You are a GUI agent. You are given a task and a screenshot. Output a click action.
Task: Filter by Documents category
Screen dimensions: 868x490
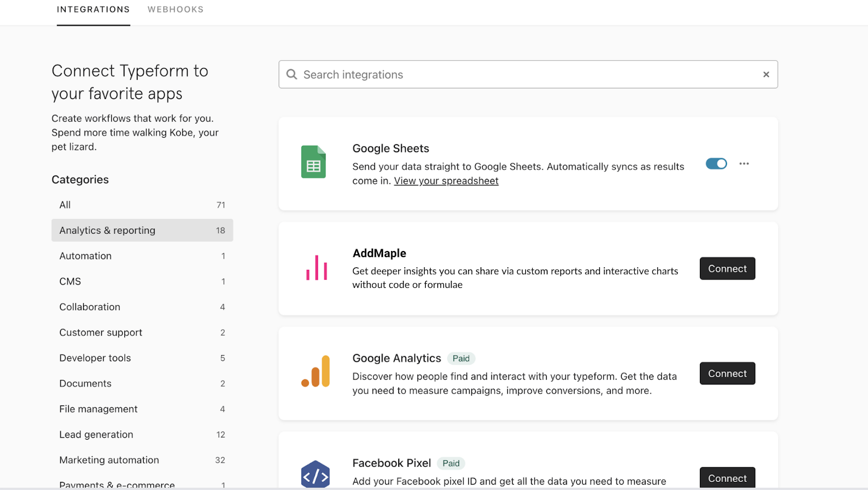[142, 383]
